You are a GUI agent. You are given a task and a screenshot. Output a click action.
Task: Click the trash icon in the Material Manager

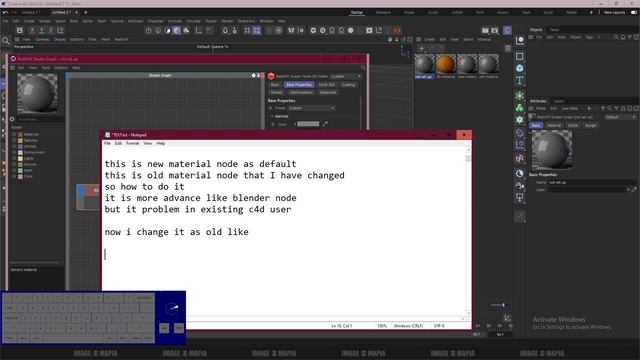pyautogui.click(x=508, y=48)
